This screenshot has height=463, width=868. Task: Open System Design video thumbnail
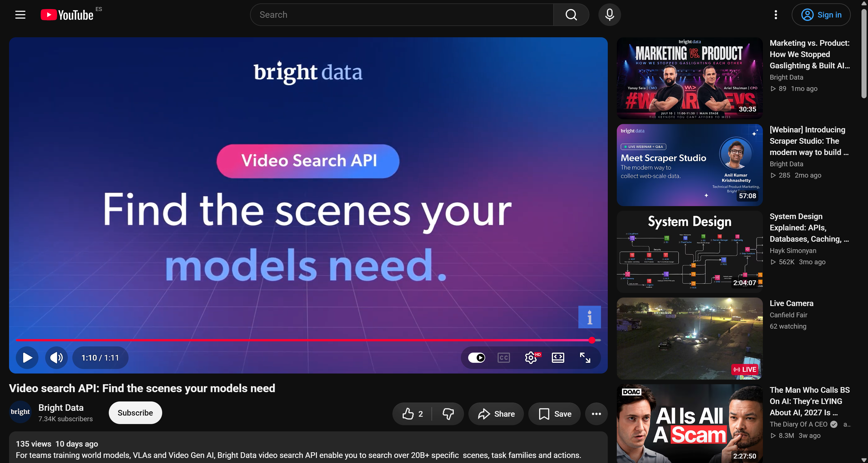(x=690, y=252)
